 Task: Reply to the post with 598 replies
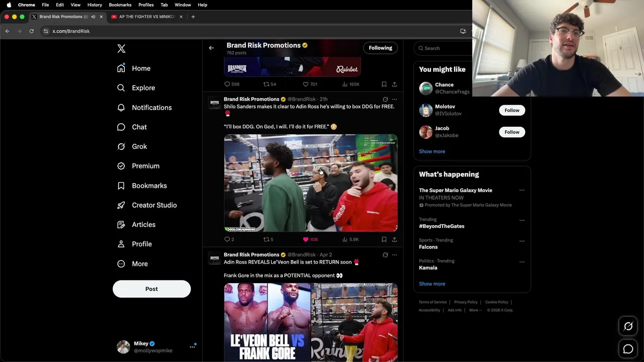click(x=231, y=84)
